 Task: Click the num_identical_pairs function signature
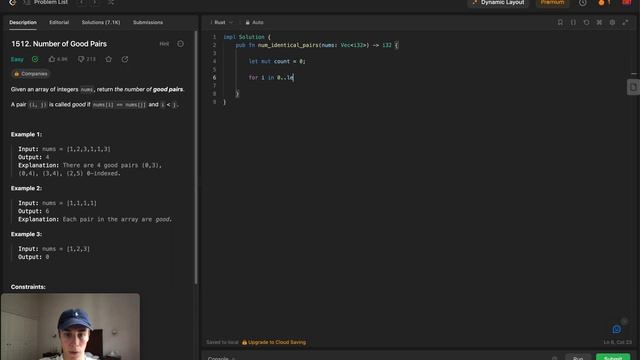[x=317, y=45]
